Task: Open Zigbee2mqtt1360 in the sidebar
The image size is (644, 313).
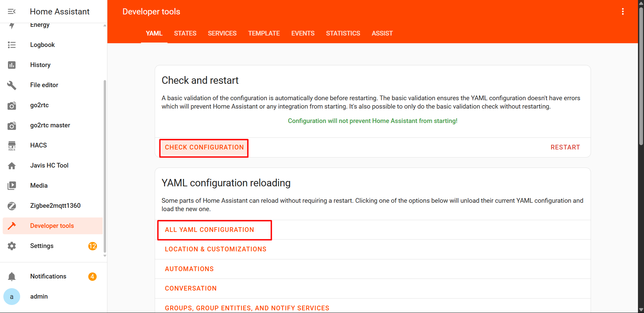Action: 53,206
